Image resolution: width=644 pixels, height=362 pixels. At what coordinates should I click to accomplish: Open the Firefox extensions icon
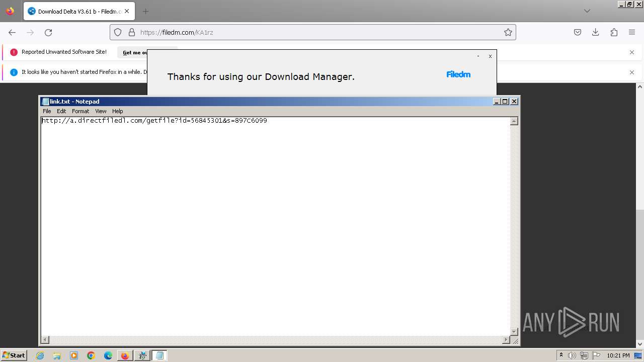614,32
